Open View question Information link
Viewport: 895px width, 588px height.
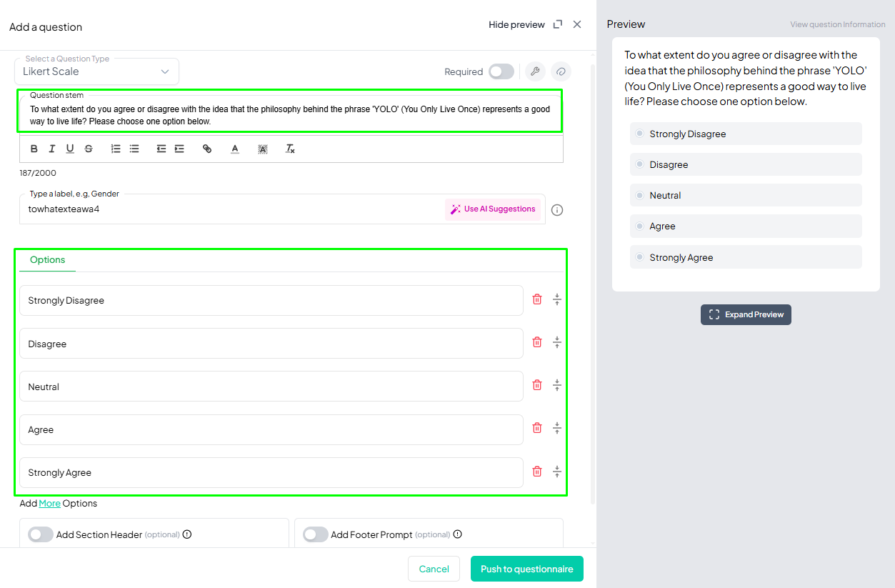point(838,24)
